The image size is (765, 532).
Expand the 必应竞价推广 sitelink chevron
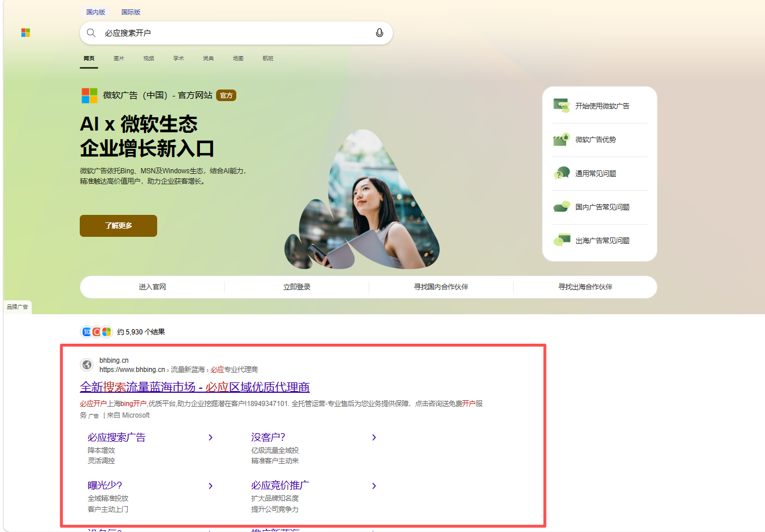tap(374, 486)
